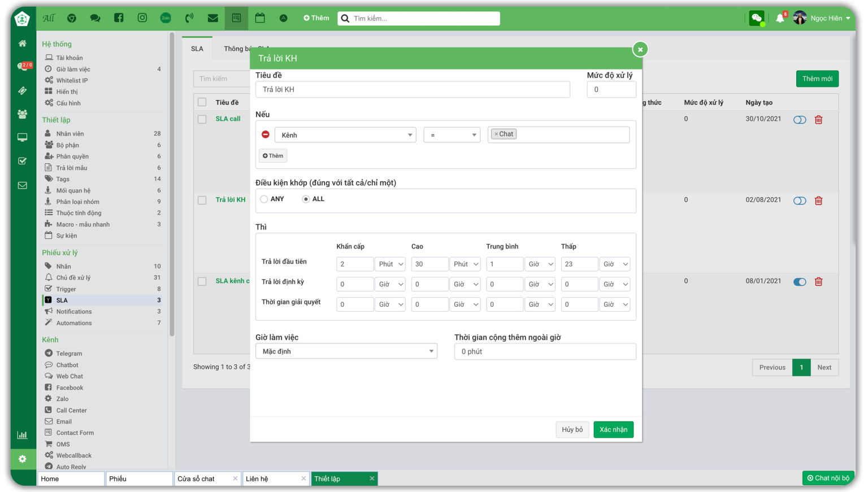Change Khẩn cấp first-reply unit from Phút dropdown
The height and width of the screenshot is (492, 868).
pyautogui.click(x=390, y=264)
